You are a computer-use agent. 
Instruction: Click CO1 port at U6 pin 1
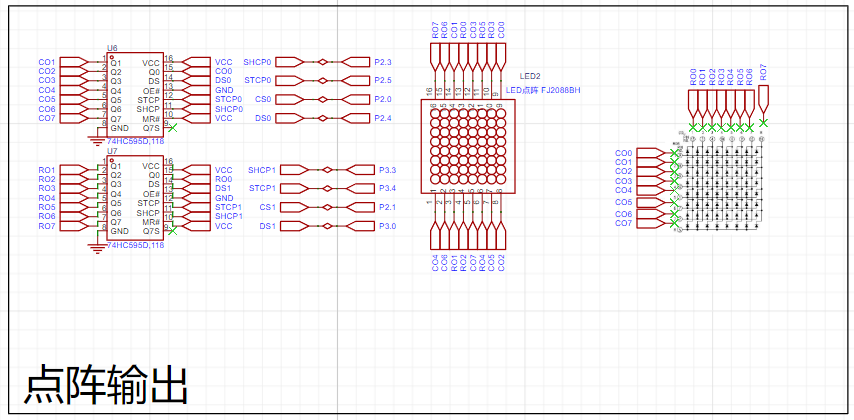74,62
